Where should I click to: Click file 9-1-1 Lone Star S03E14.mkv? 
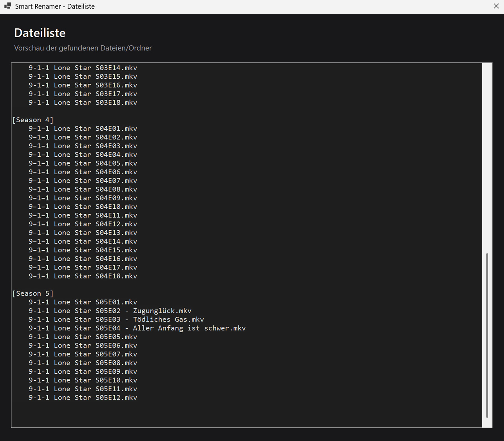(x=83, y=68)
